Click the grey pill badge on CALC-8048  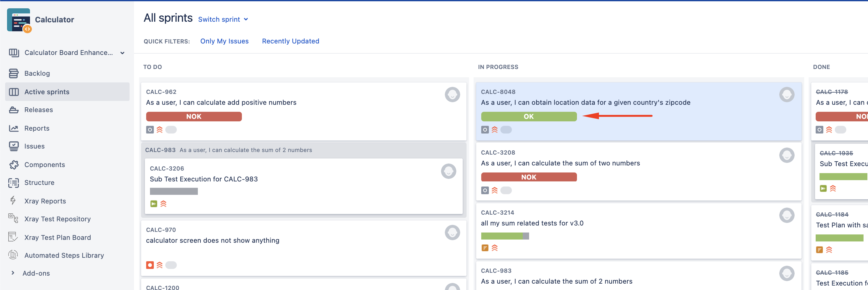tap(506, 129)
